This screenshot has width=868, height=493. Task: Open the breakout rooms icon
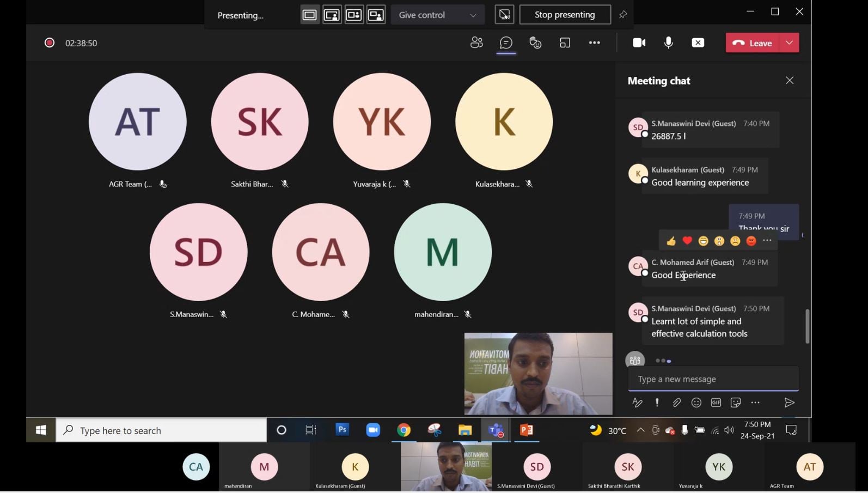565,42
